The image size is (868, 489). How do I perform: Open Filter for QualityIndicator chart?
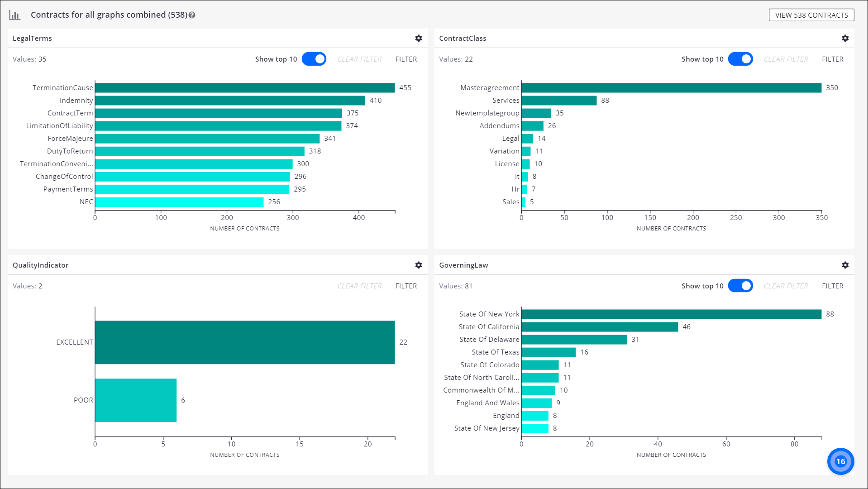(406, 286)
